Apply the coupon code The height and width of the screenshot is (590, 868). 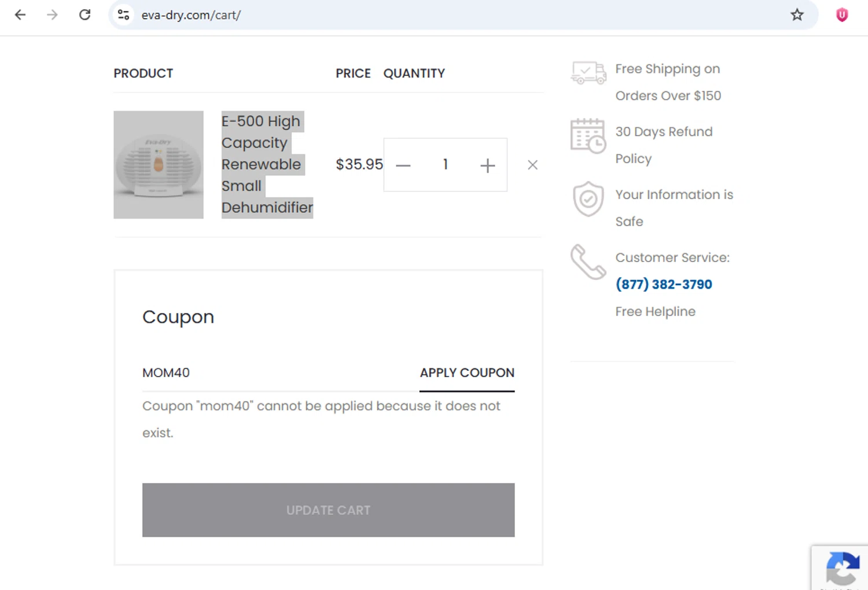click(x=467, y=373)
